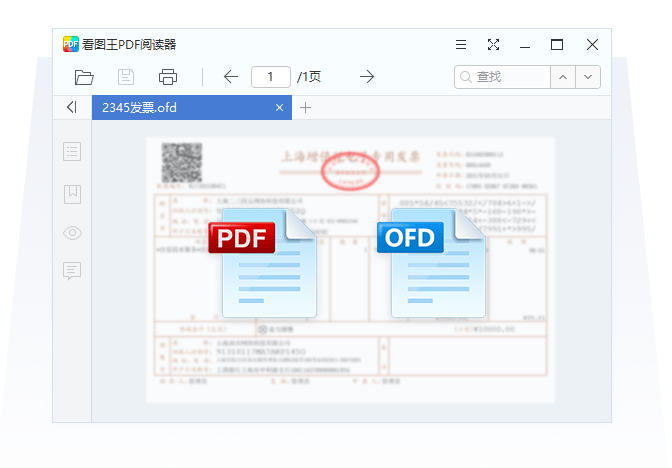Collapse the left sidebar panel
672x468 pixels.
coord(72,107)
